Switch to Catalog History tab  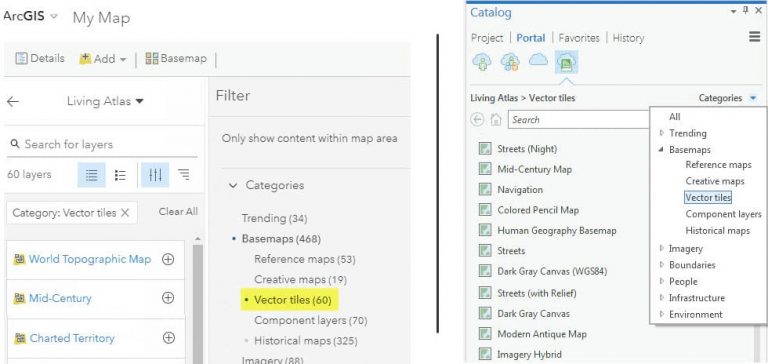(x=628, y=38)
